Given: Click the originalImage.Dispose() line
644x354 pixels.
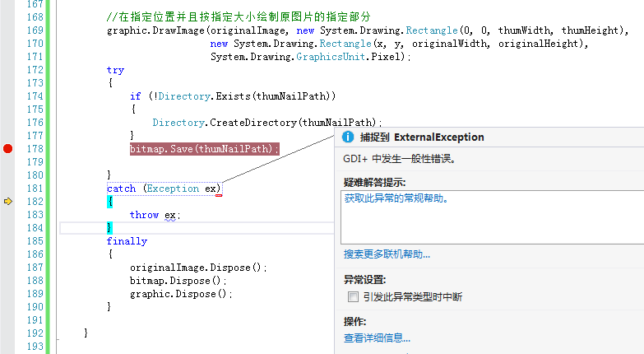Looking at the screenshot, I should [x=198, y=268].
